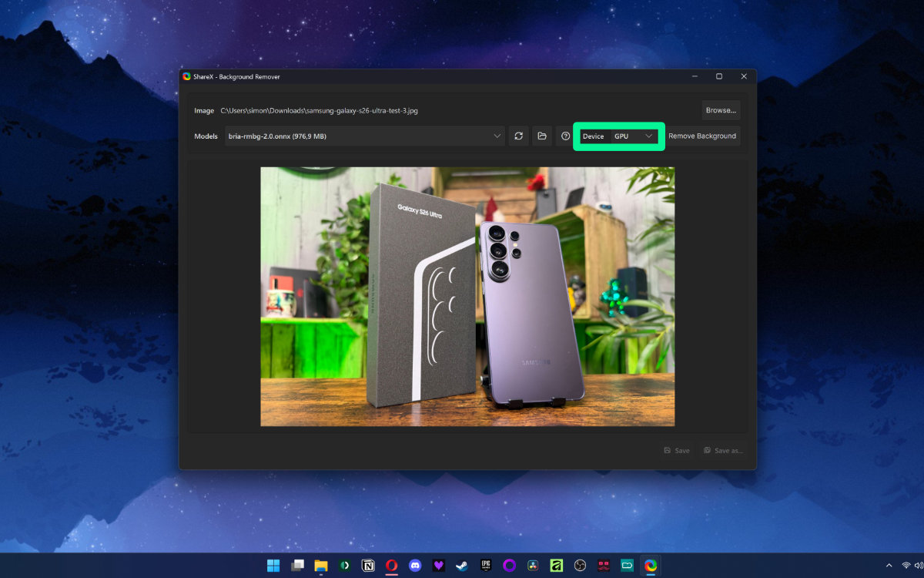Viewport: 924px width, 578px height.
Task: Refresh the models list
Action: point(519,136)
